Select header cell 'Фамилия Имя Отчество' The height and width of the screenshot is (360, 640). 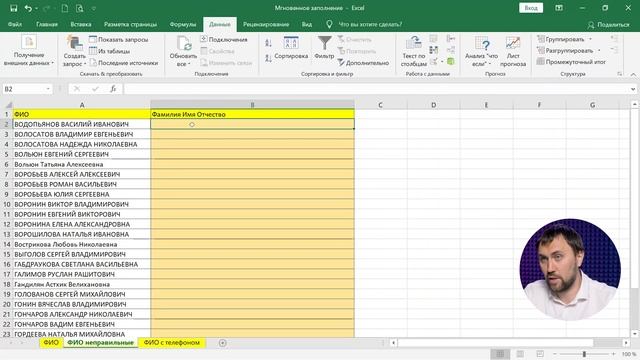coord(252,115)
